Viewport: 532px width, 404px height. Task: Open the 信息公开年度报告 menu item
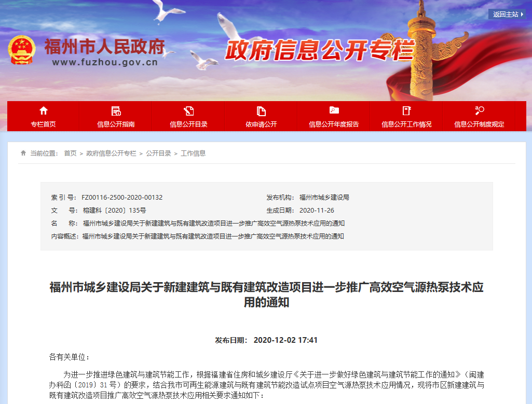(334, 124)
